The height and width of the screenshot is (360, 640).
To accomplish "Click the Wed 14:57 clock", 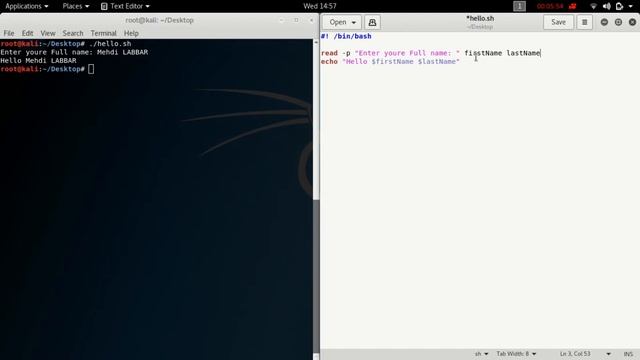I will (320, 6).
